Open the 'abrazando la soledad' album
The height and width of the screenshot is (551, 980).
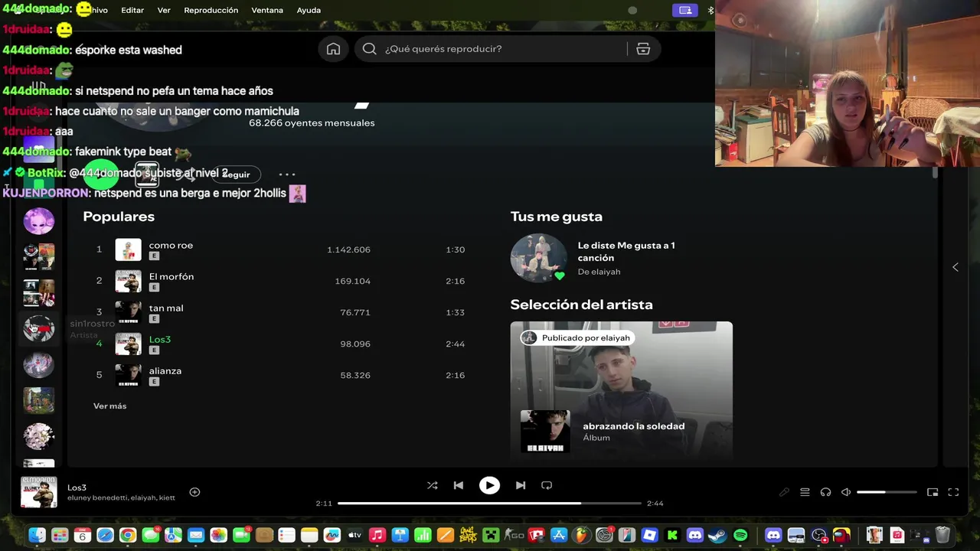[634, 426]
